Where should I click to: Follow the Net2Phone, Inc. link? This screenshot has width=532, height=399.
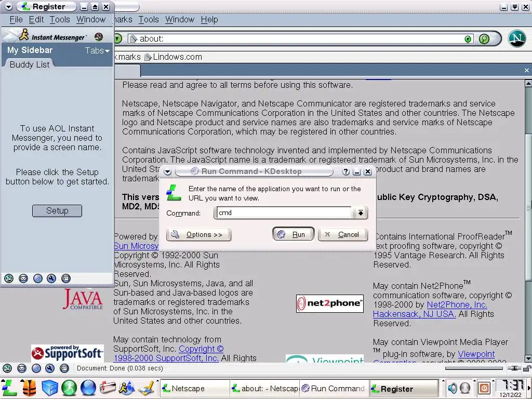[457, 304]
